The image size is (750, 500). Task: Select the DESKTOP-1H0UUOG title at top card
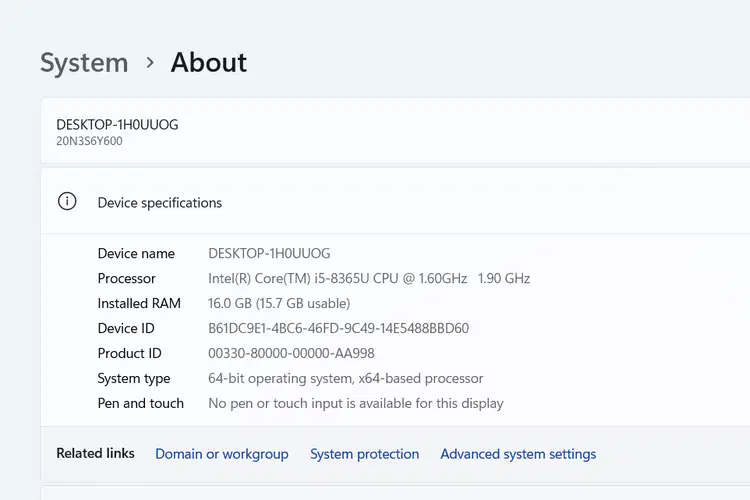117,125
